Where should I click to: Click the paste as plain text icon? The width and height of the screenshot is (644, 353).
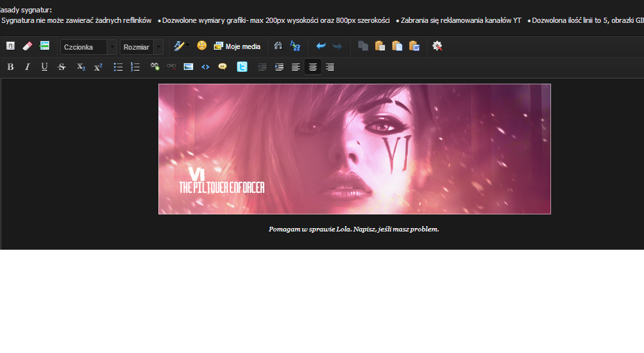point(397,46)
